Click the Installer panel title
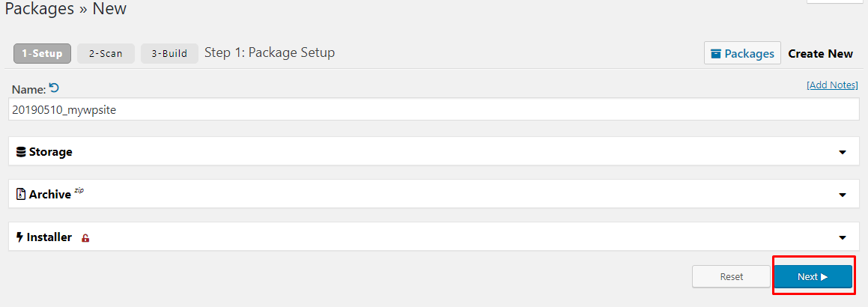Viewport: 868px width, 307px height. [49, 237]
